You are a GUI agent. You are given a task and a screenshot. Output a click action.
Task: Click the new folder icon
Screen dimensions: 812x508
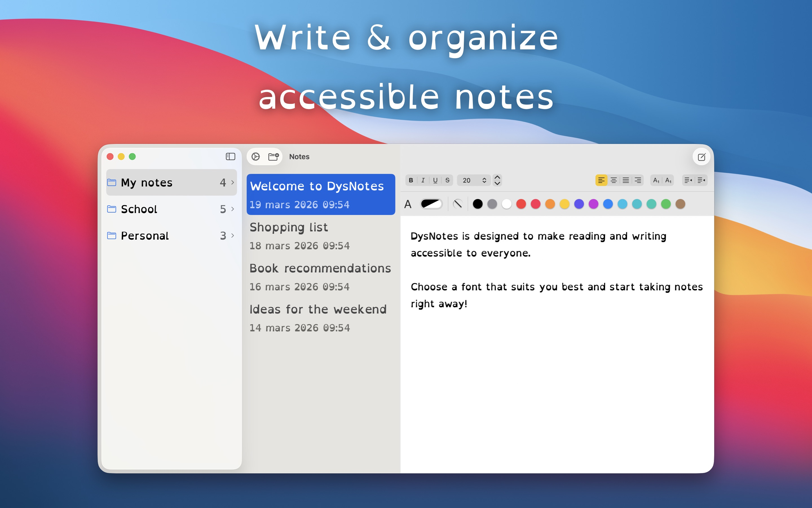pyautogui.click(x=273, y=157)
